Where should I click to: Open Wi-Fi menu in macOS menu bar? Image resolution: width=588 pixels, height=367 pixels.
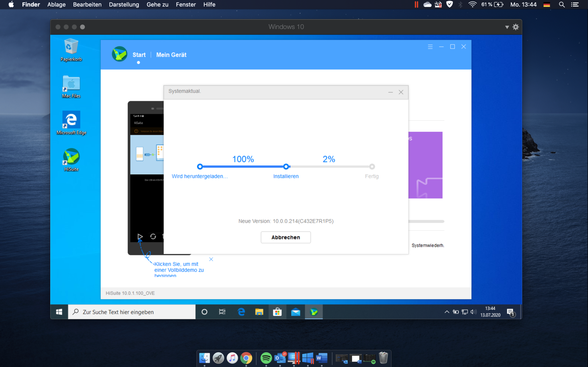point(473,5)
